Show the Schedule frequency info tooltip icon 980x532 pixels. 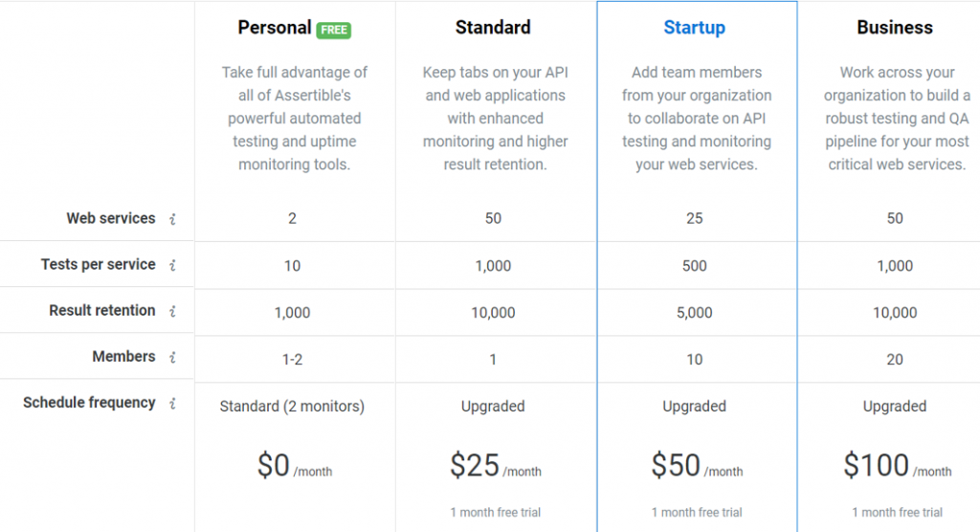(x=172, y=404)
